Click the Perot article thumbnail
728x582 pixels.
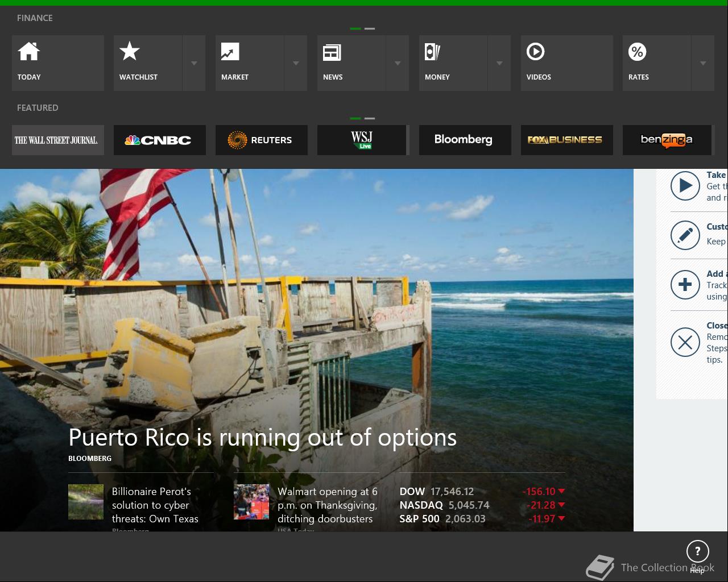86,502
